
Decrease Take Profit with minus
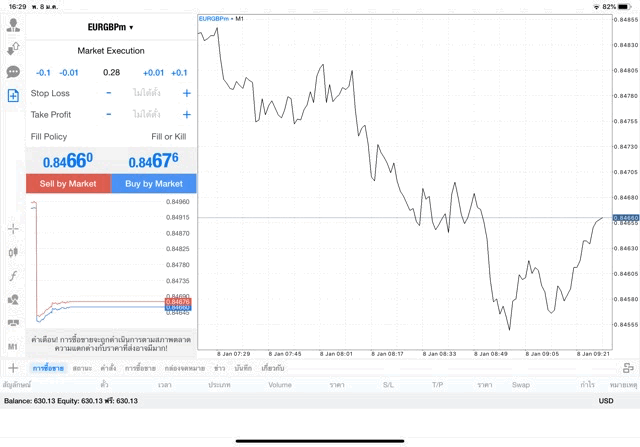tap(109, 114)
